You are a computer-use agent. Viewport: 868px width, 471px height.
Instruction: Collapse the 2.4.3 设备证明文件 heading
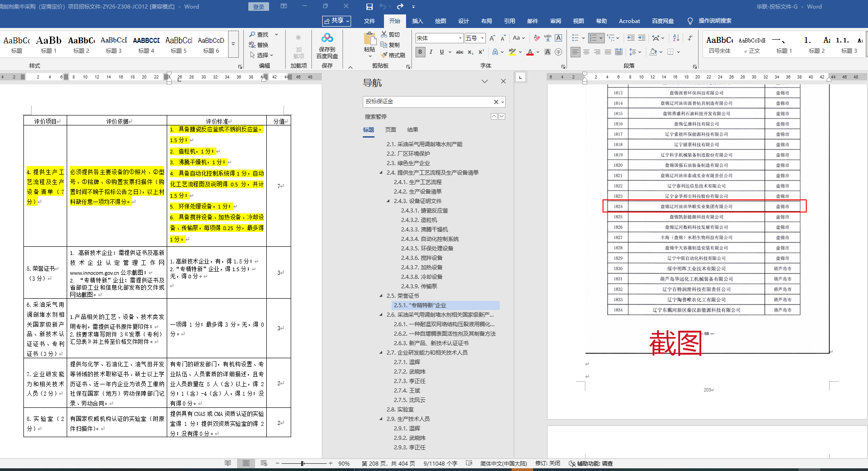point(388,201)
